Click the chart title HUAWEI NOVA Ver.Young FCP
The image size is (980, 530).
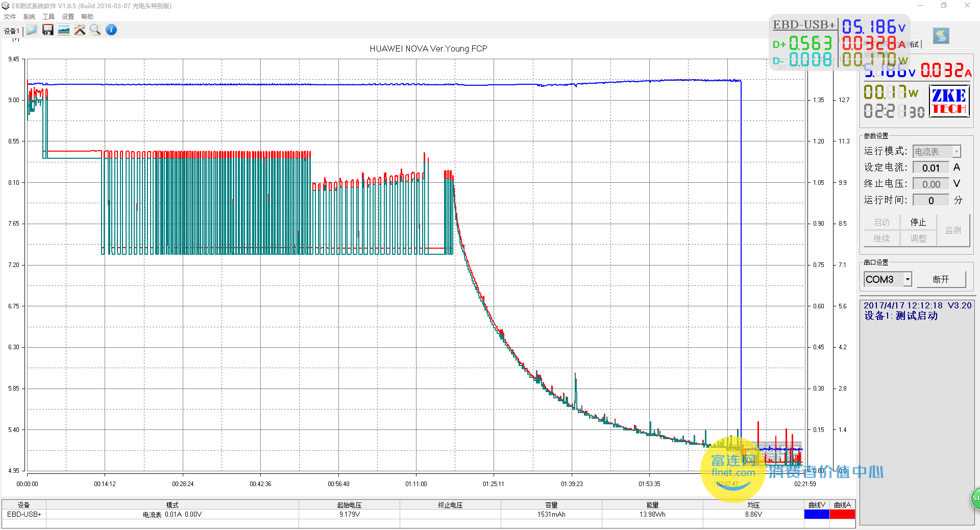click(x=428, y=49)
